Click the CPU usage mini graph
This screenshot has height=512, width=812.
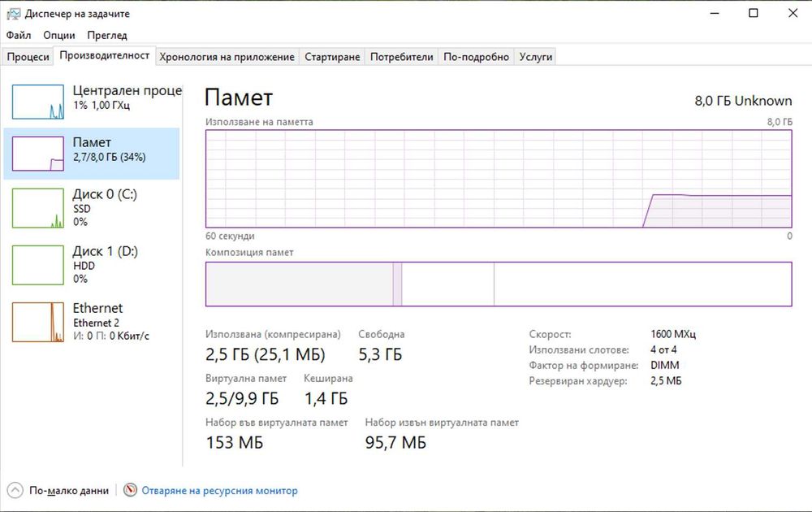38,102
